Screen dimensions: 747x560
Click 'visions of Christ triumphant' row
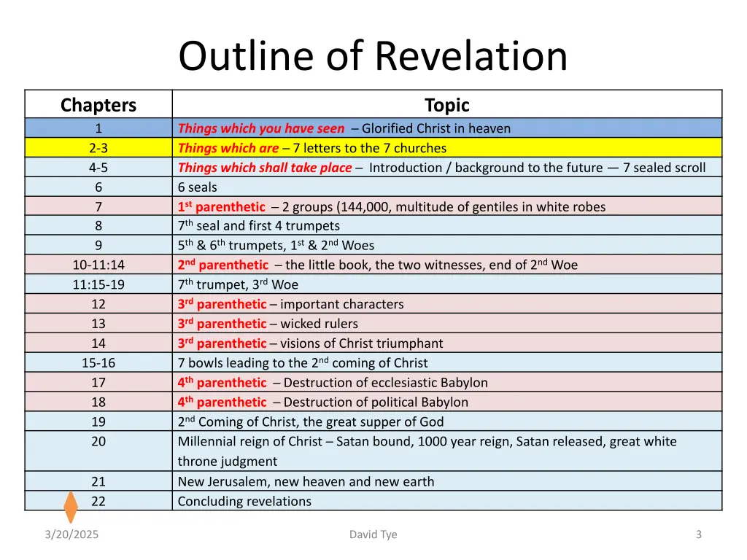[447, 343]
